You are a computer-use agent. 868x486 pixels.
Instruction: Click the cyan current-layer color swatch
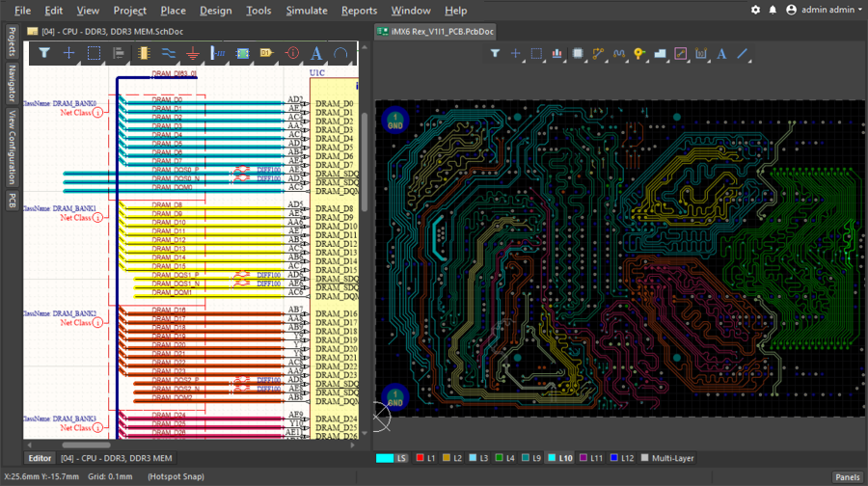pyautogui.click(x=385, y=458)
